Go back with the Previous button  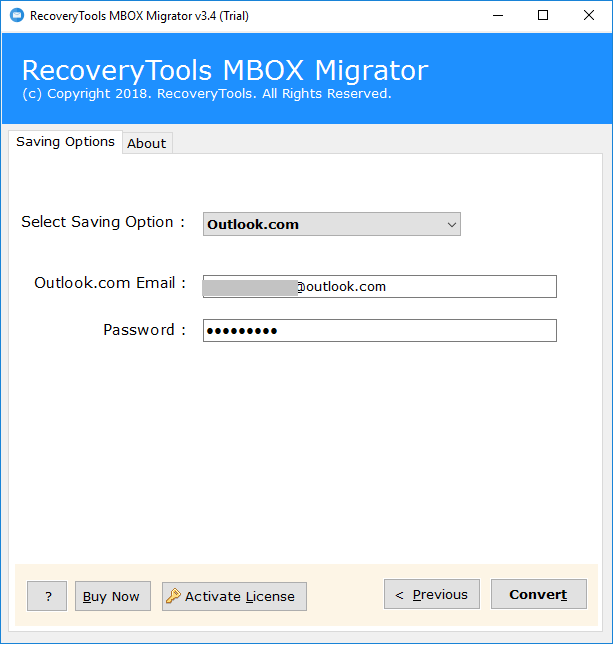coord(432,594)
